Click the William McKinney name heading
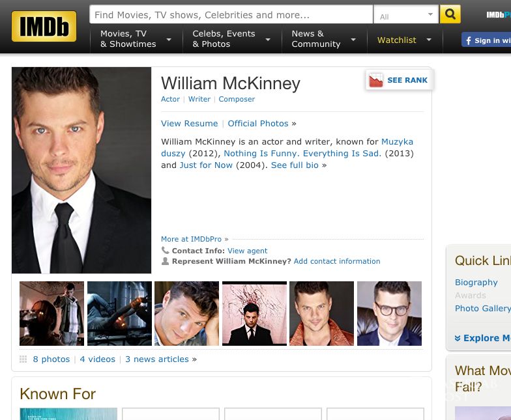The image size is (511, 420). point(231,83)
